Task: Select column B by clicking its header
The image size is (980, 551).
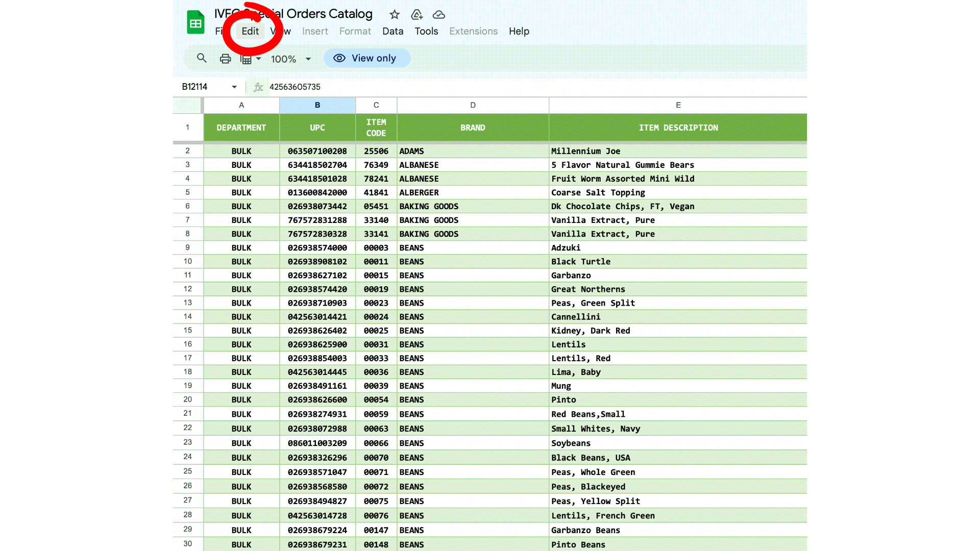Action: [x=317, y=105]
